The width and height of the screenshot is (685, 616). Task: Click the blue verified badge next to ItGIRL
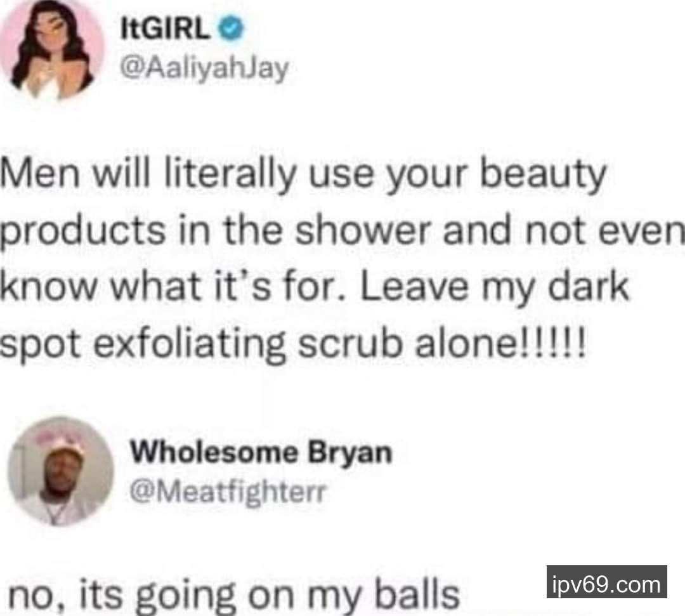231,29
